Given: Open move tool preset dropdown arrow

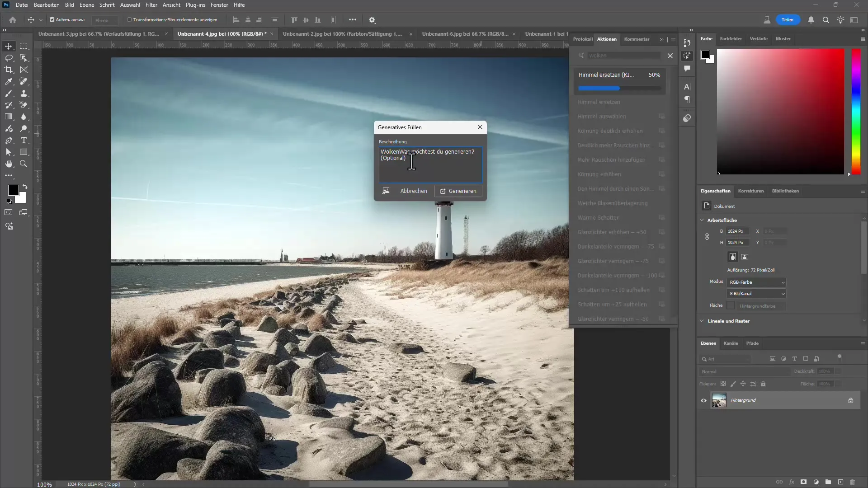Looking at the screenshot, I should 41,20.
